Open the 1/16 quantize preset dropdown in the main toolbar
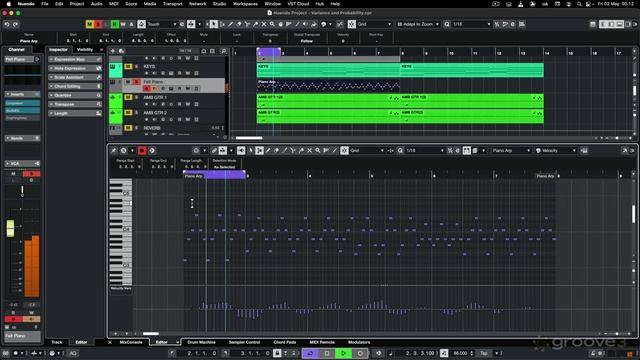 (471, 24)
